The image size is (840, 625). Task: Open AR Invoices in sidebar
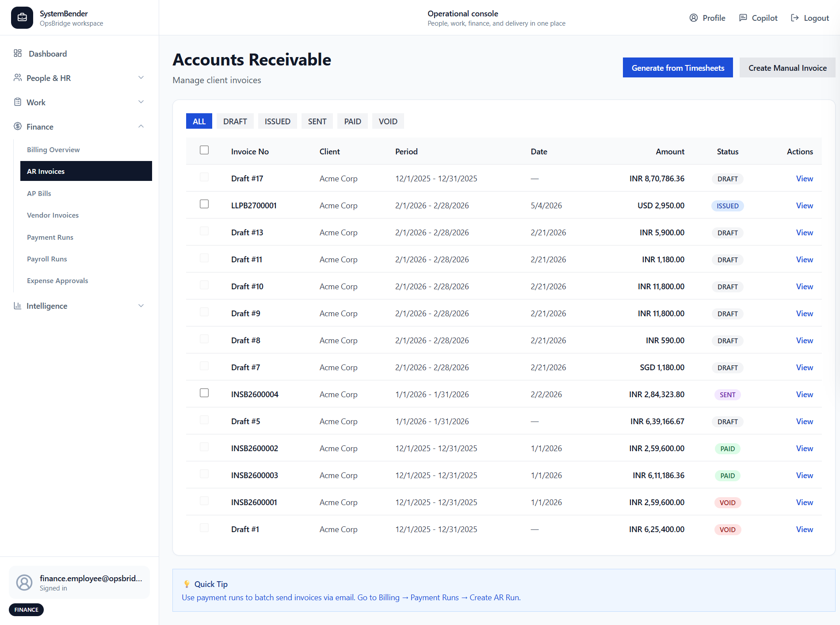[86, 171]
